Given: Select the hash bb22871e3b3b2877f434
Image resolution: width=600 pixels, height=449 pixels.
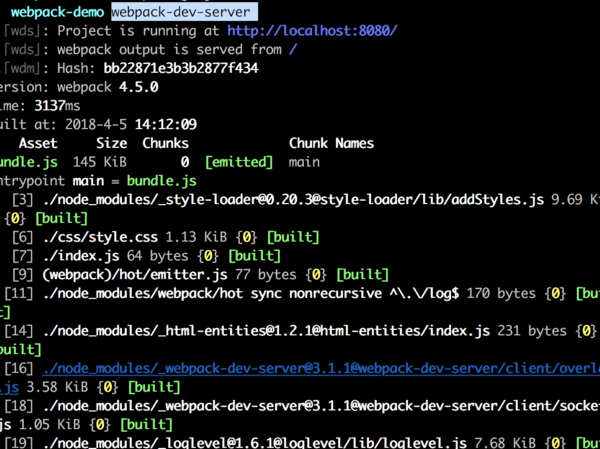Looking at the screenshot, I should coord(181,68).
